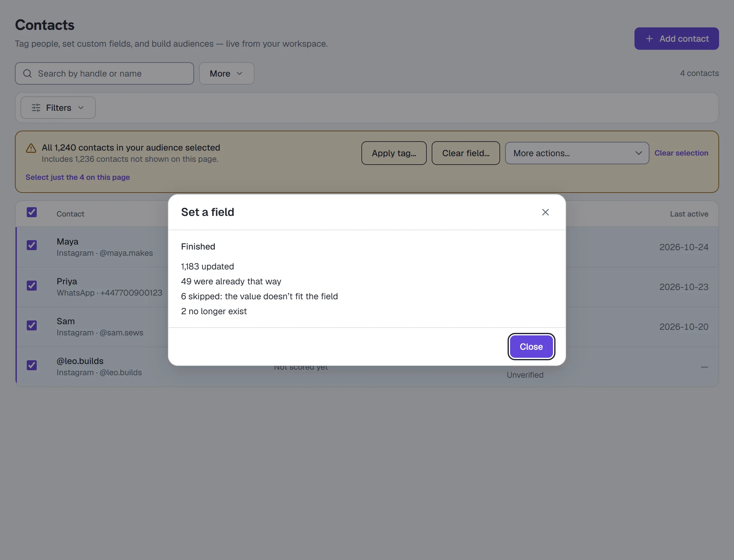Click the Last active column header
Image resolution: width=734 pixels, height=560 pixels.
click(x=689, y=214)
